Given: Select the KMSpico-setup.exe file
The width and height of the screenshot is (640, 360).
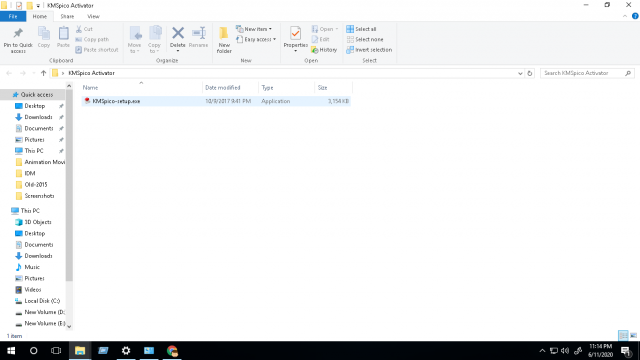Looking at the screenshot, I should point(216,101).
